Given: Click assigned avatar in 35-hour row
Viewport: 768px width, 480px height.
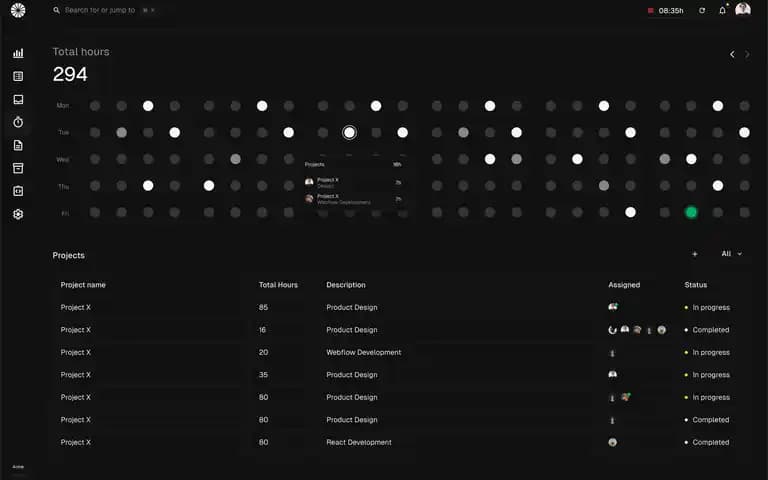Looking at the screenshot, I should 612,375.
